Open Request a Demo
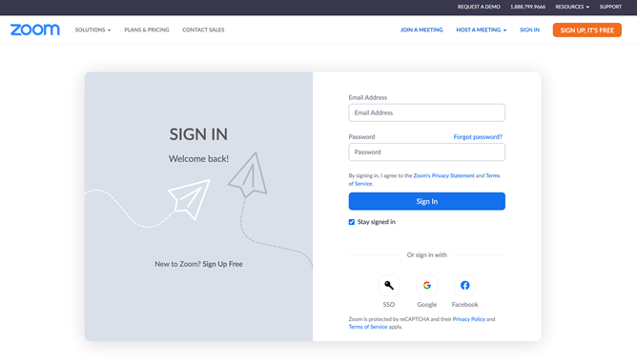The image size is (637, 364). 479,7
